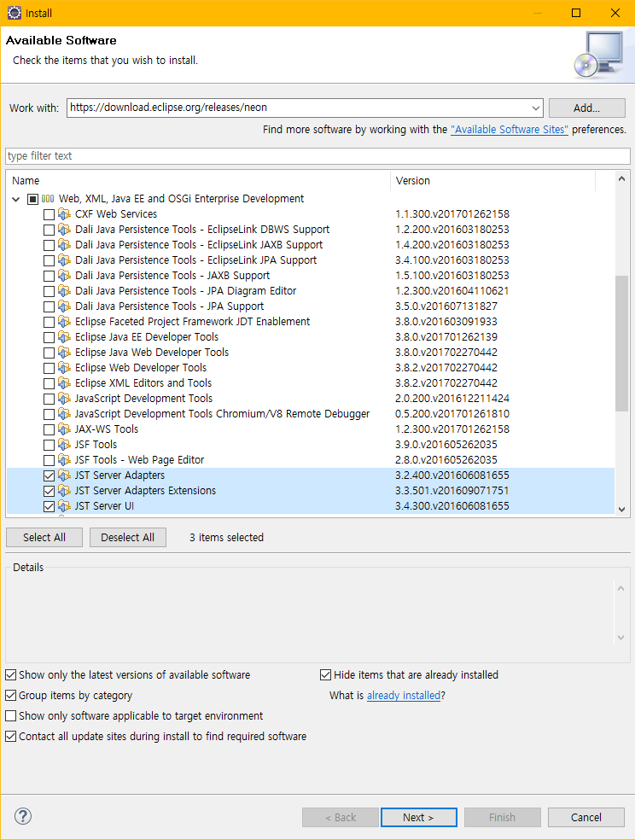Click the icon for JSF Tools - Web Page Editor
635x840 pixels.
click(64, 459)
